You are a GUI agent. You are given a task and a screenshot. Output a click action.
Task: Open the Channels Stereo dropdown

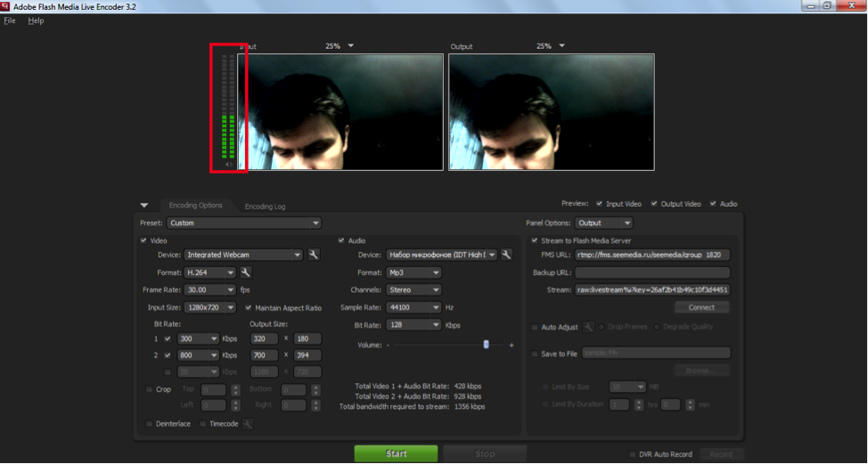pos(414,289)
